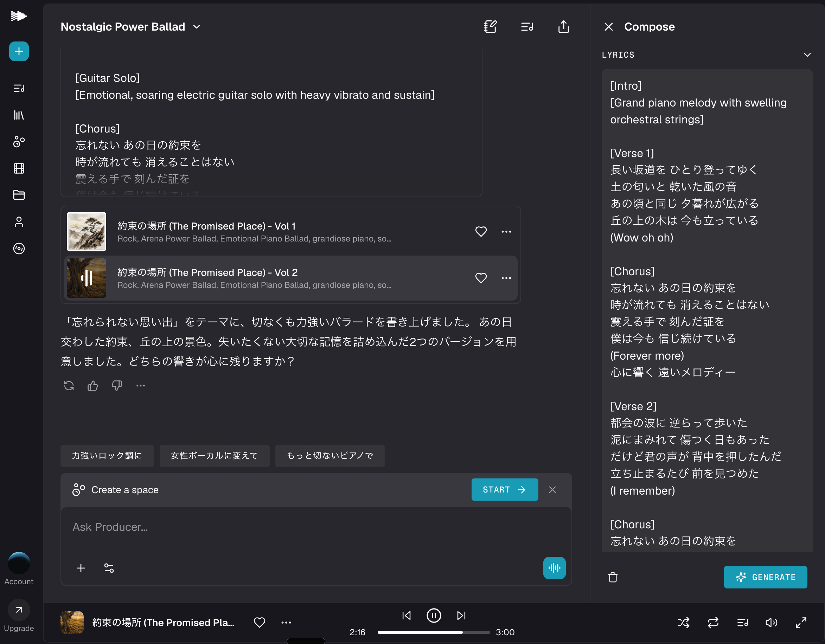The height and width of the screenshot is (644, 825).
Task: Click START on Create a space
Action: coord(504,490)
